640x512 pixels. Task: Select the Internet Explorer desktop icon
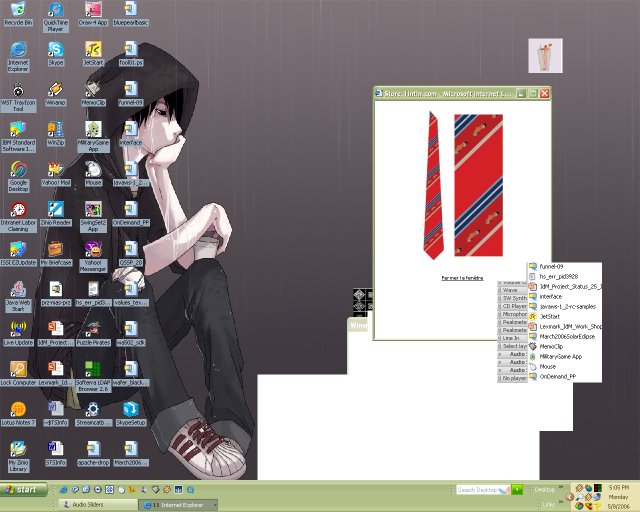pos(18,56)
